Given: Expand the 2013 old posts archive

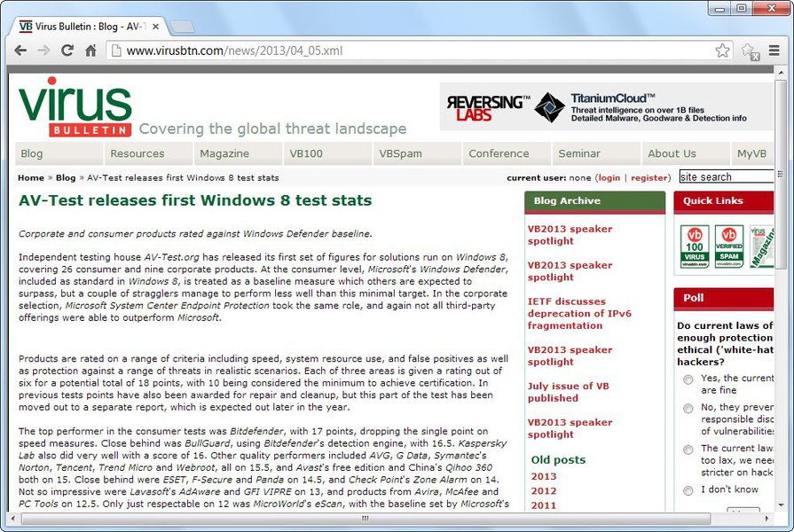Looking at the screenshot, I should [544, 476].
